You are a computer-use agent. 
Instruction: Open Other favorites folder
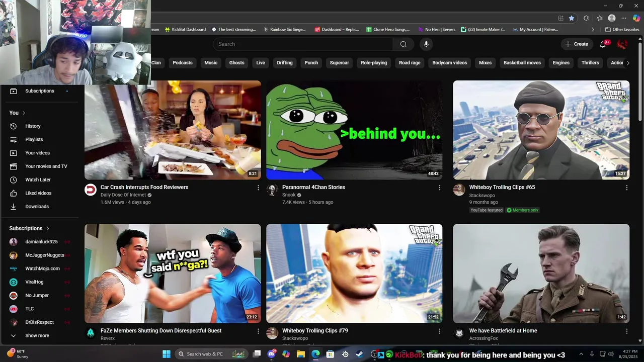(622, 29)
